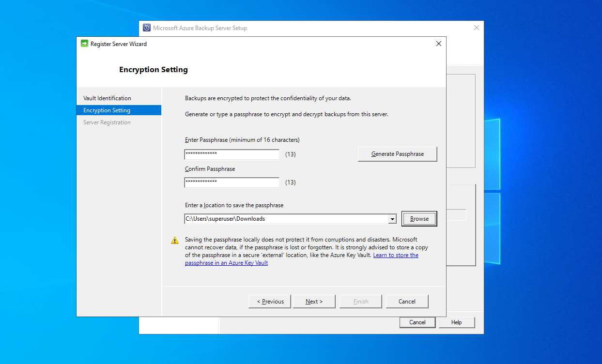
Task: Click the Encryption Setting page heading
Action: tap(154, 70)
